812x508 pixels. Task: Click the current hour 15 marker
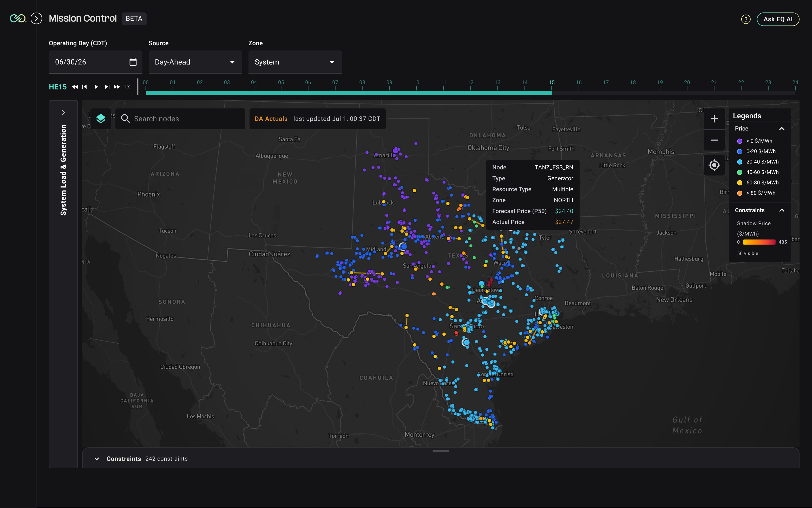552,82
